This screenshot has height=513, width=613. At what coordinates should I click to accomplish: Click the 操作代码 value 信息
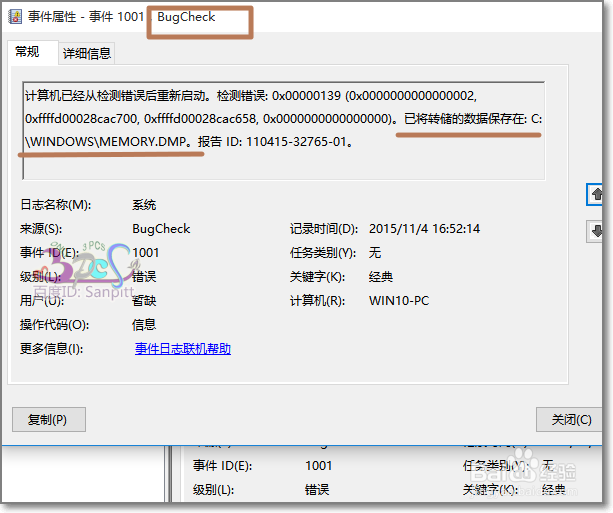pos(144,325)
